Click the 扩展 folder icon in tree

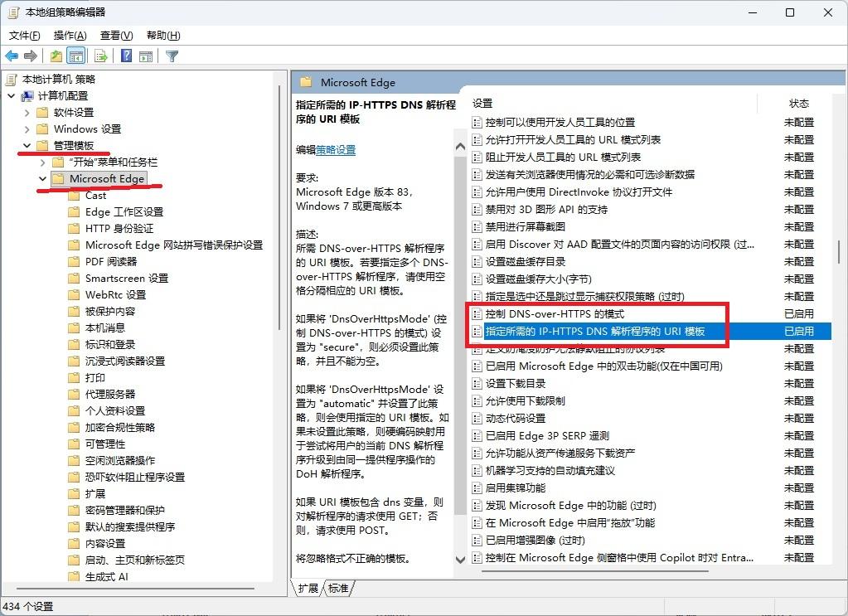pos(74,494)
